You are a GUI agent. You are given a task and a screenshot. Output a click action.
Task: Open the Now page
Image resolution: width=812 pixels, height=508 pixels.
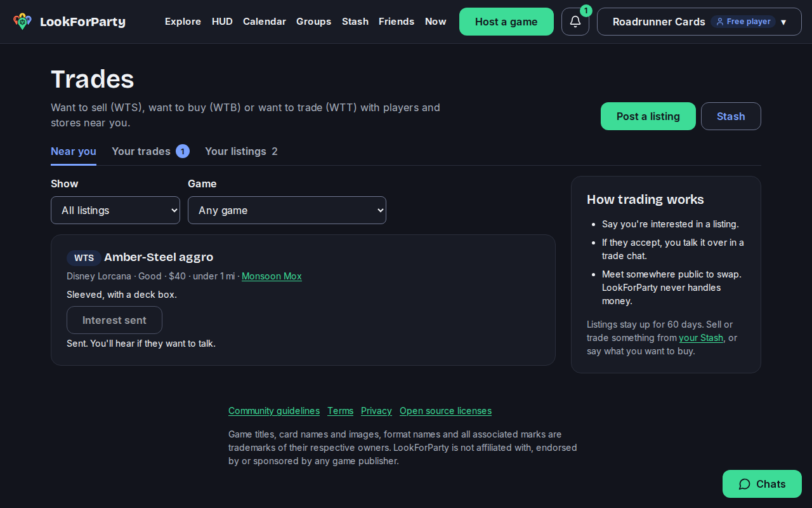(x=436, y=22)
